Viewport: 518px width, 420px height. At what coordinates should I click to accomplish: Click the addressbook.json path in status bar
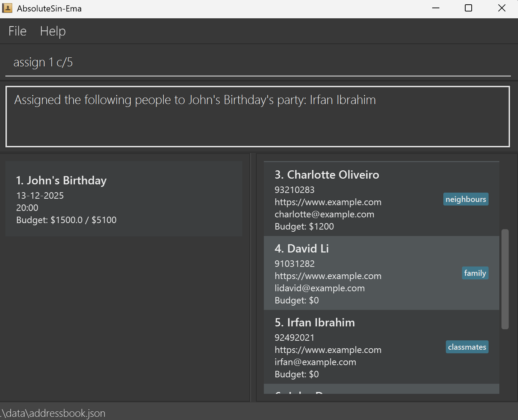(53, 413)
